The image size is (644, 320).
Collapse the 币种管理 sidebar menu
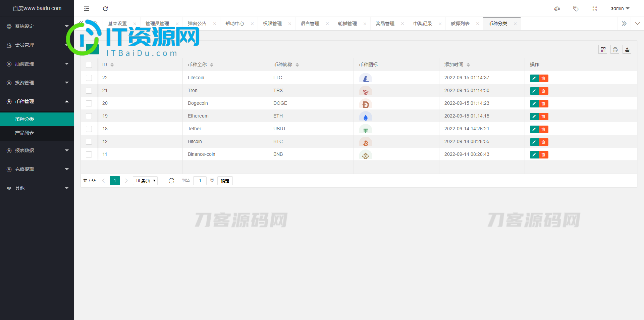[37, 101]
